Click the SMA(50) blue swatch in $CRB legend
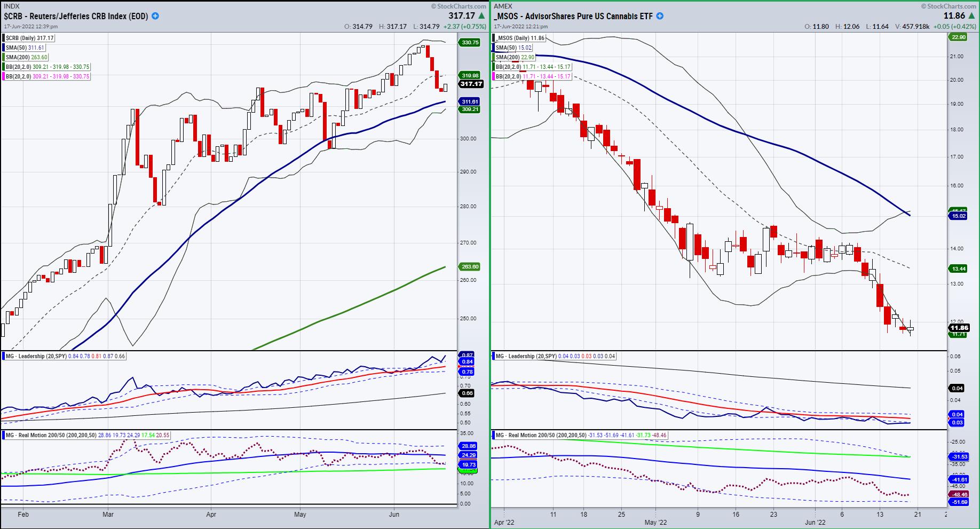 click(x=4, y=48)
